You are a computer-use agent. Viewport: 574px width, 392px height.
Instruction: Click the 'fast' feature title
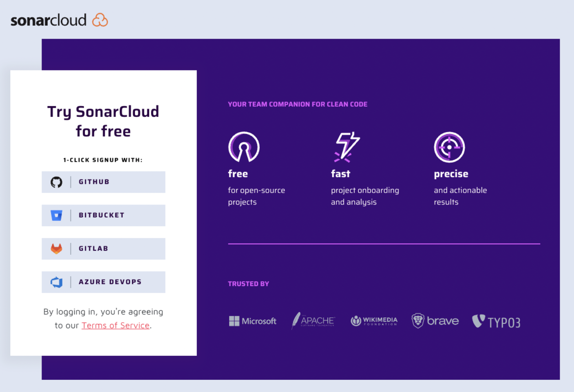[x=340, y=174]
